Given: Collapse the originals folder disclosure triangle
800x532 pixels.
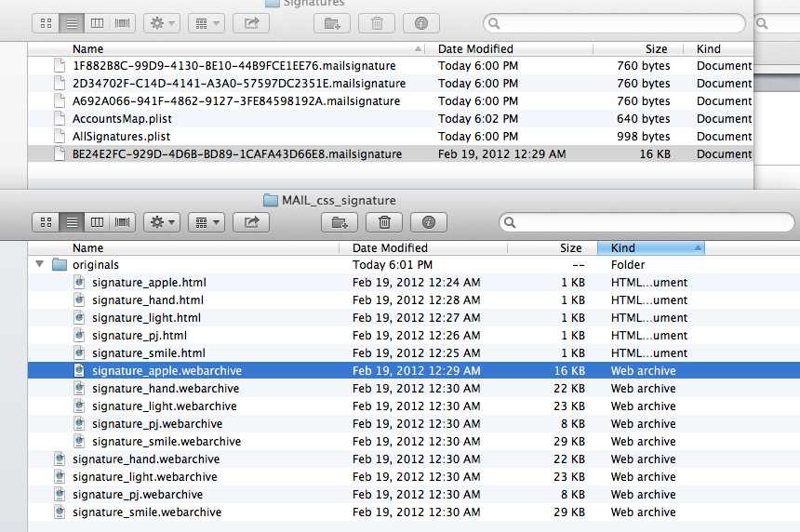Looking at the screenshot, I should coord(39,264).
